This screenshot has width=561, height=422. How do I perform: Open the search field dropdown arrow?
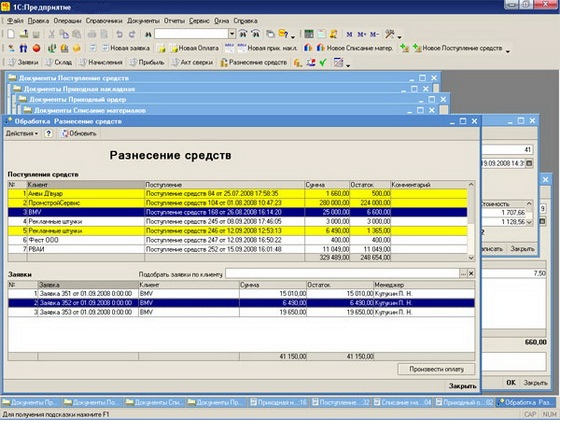point(232,34)
